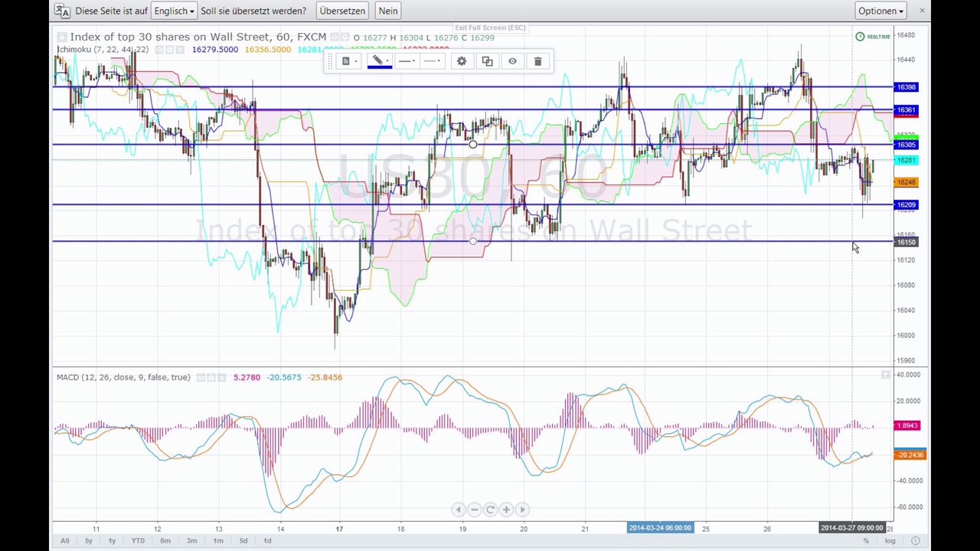
Task: Remove the MACD indicator
Action: [222, 377]
